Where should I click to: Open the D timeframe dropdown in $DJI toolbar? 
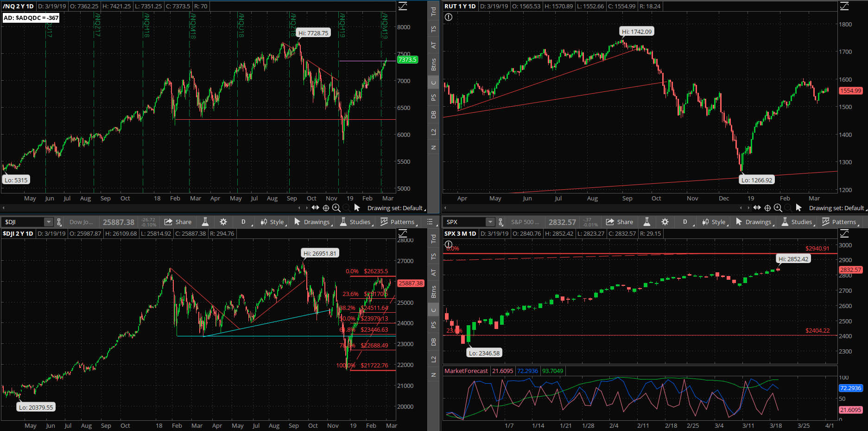click(244, 222)
